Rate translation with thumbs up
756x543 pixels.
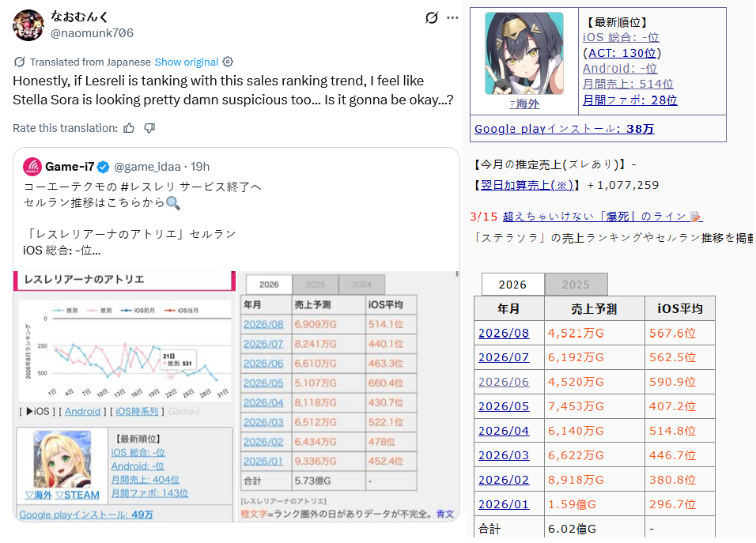click(129, 128)
